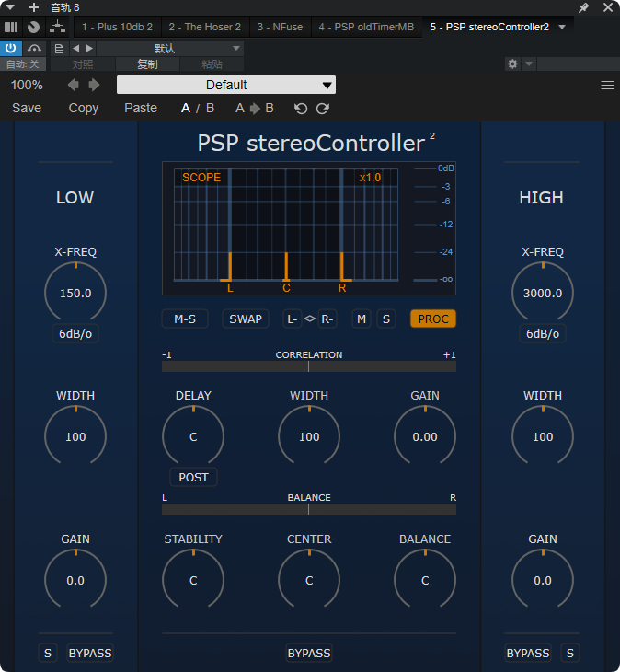This screenshot has width=620, height=672.
Task: Open the hamburger menu of the plugin
Action: (607, 86)
